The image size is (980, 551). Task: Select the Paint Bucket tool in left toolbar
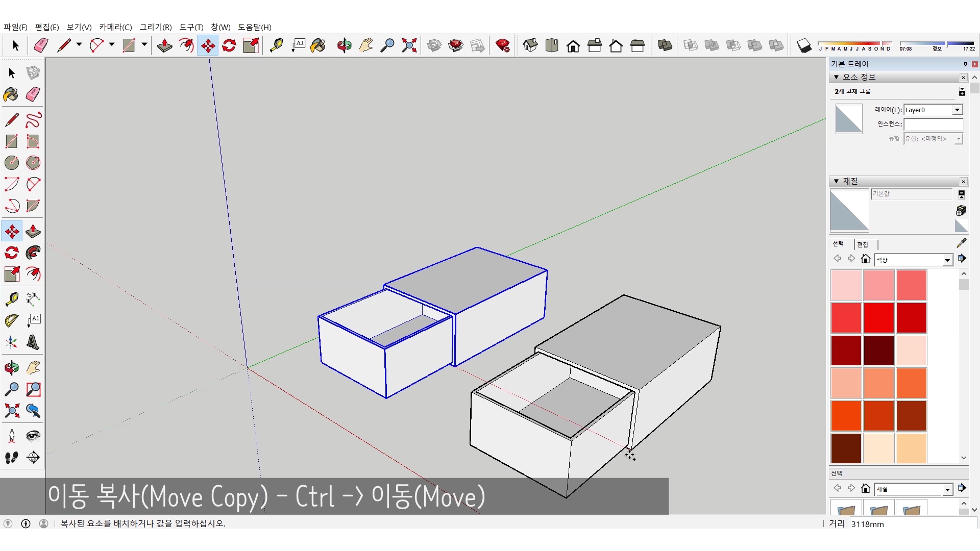tap(11, 94)
